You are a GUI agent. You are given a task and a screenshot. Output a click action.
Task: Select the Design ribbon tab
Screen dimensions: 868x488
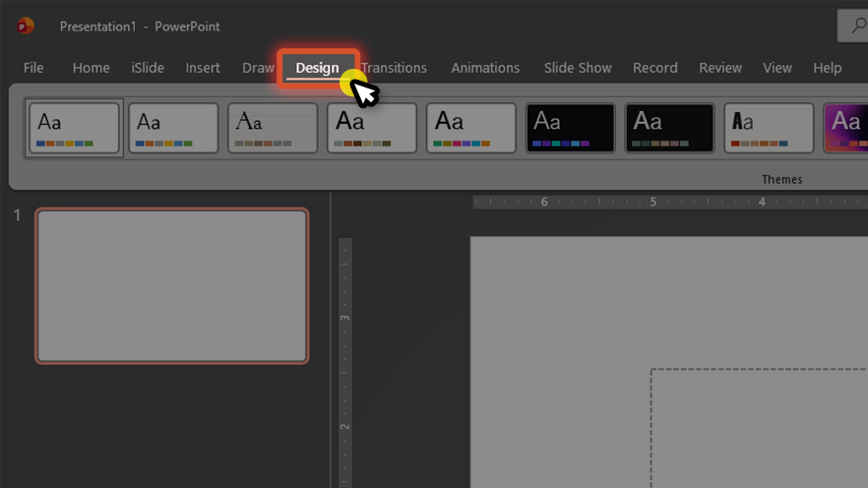[x=317, y=68]
